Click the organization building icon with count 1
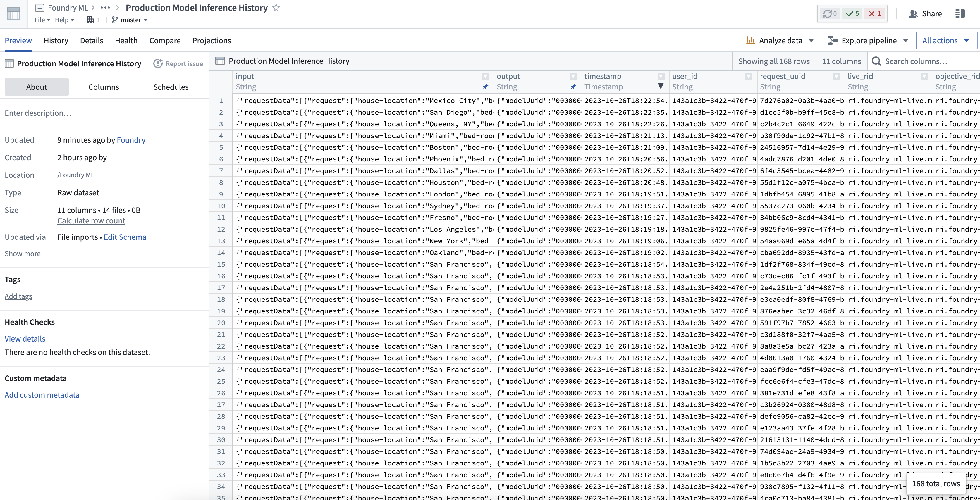This screenshot has height=500, width=980. click(x=93, y=20)
